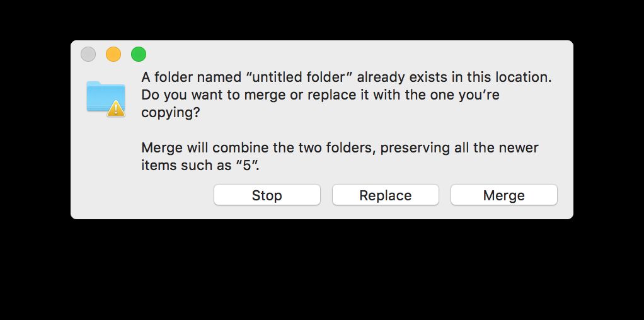Click the Merge button
Viewport: 644px width, 320px height.
click(x=503, y=195)
